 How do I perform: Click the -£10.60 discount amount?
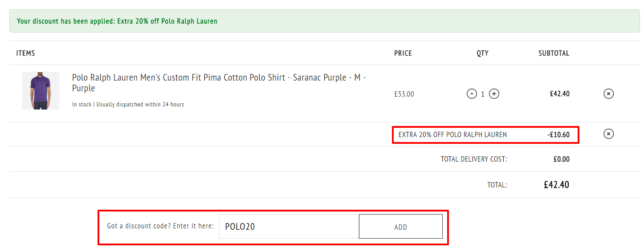point(558,134)
